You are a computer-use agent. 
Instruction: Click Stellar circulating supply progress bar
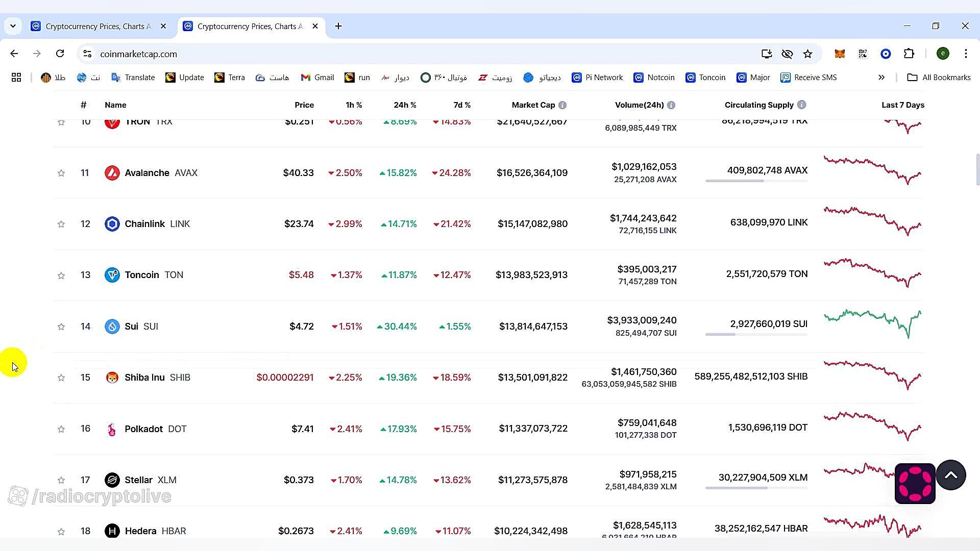point(756,488)
